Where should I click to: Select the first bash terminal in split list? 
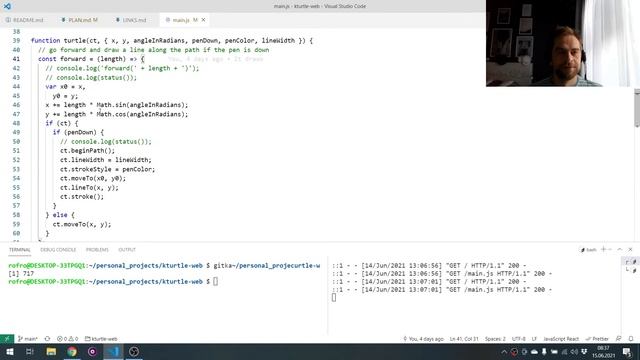631,262
